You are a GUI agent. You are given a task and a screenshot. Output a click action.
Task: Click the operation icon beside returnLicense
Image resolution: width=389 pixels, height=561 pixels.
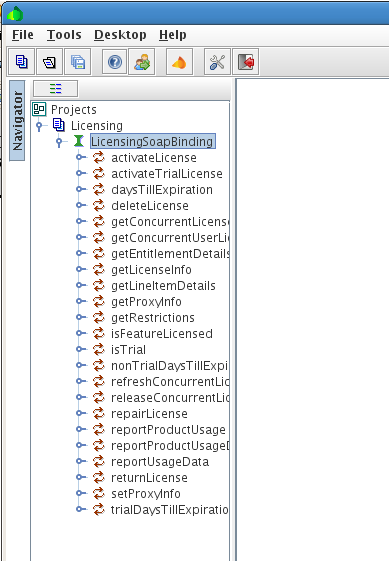98,477
